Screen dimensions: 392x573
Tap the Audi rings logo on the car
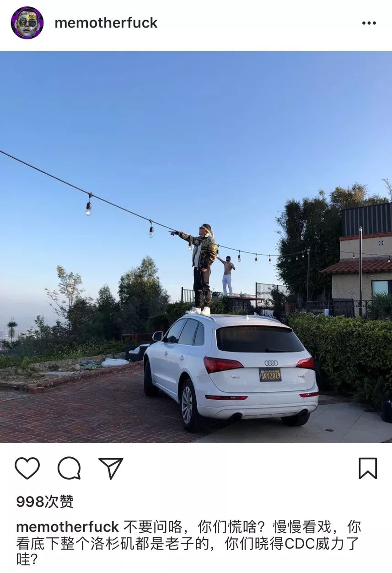point(271,363)
